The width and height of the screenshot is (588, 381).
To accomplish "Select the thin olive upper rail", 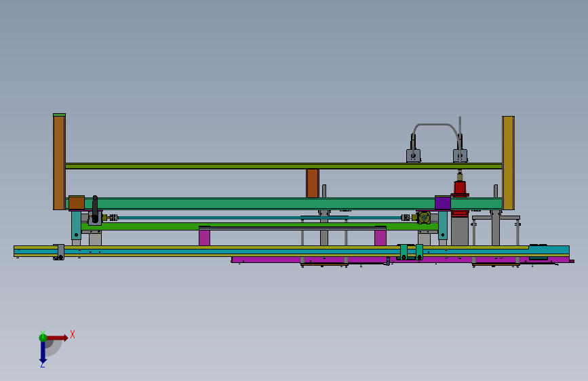I will click(x=284, y=165).
